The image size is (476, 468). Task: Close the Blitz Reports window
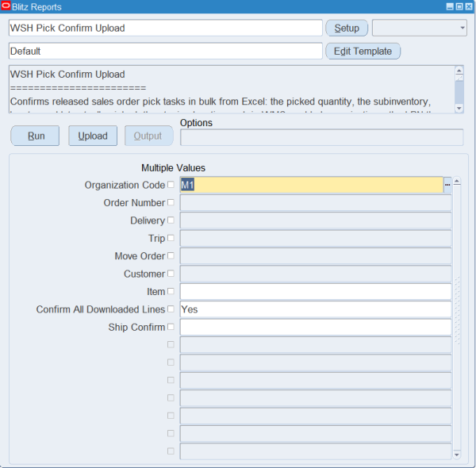coord(469,6)
